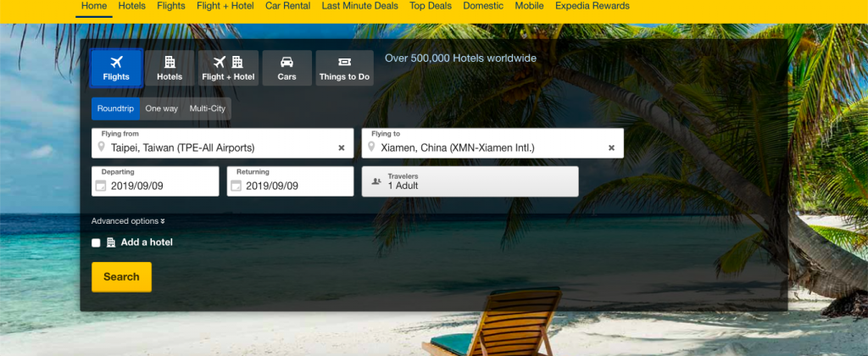Open the Things to Do ticket tab

344,68
